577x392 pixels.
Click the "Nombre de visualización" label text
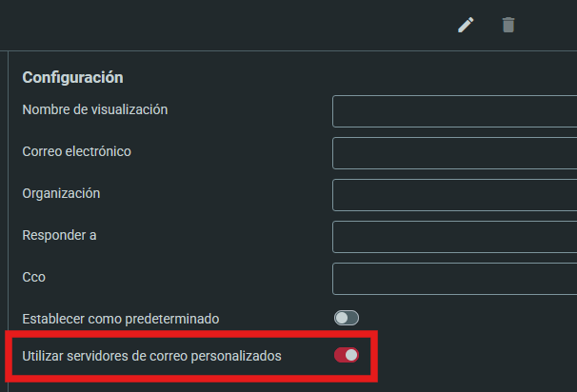(x=95, y=109)
